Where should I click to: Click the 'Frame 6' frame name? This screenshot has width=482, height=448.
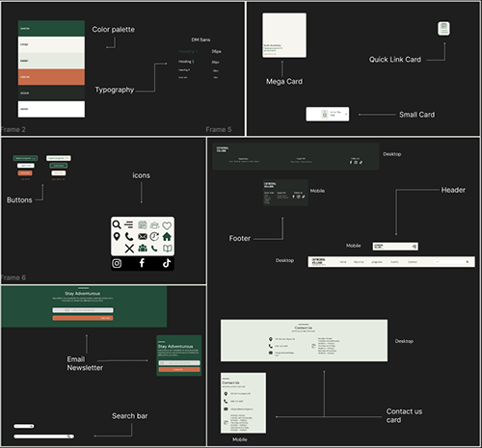[13, 277]
